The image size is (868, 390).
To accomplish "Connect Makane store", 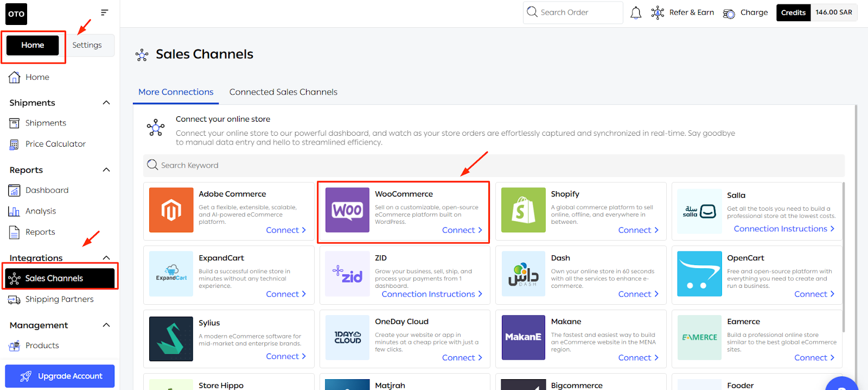I will (x=639, y=357).
